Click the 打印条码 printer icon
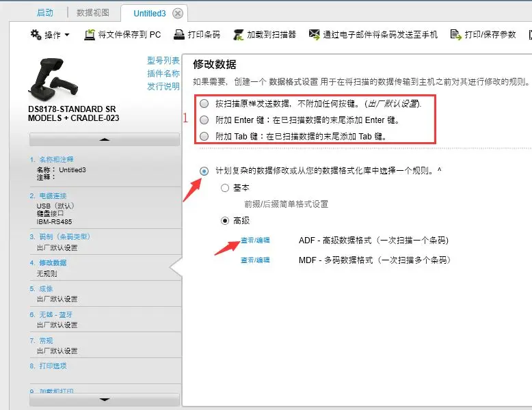 (x=179, y=35)
